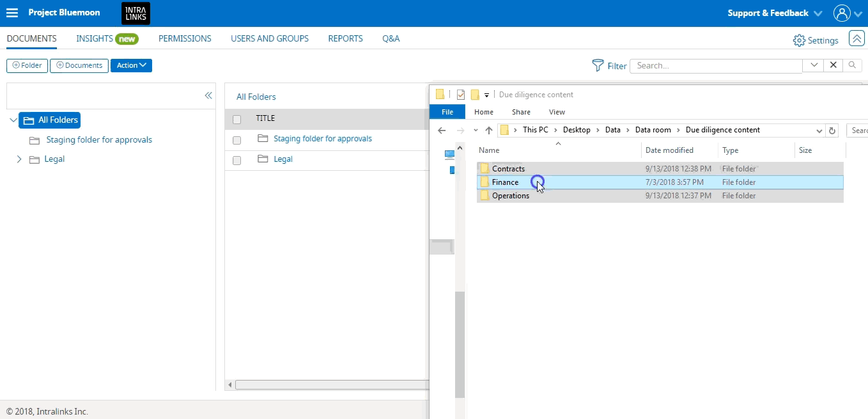Check the TITLE header select-all checkbox
This screenshot has height=419, width=868.
point(237,119)
